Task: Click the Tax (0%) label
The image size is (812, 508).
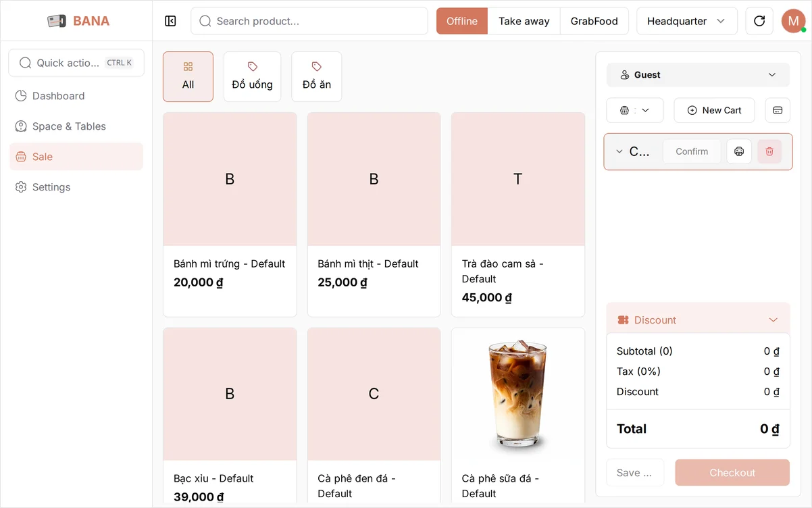Action: (x=638, y=372)
